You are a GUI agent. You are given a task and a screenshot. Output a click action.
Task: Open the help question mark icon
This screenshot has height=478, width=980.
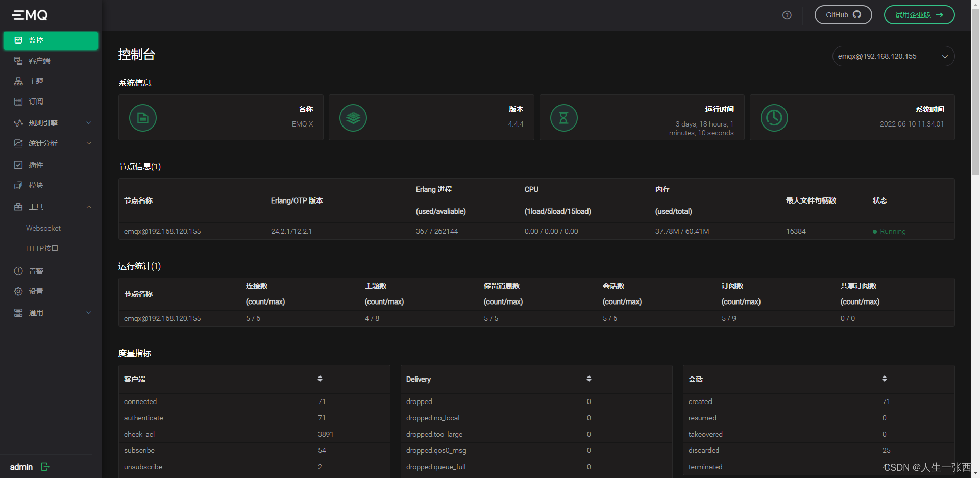787,15
